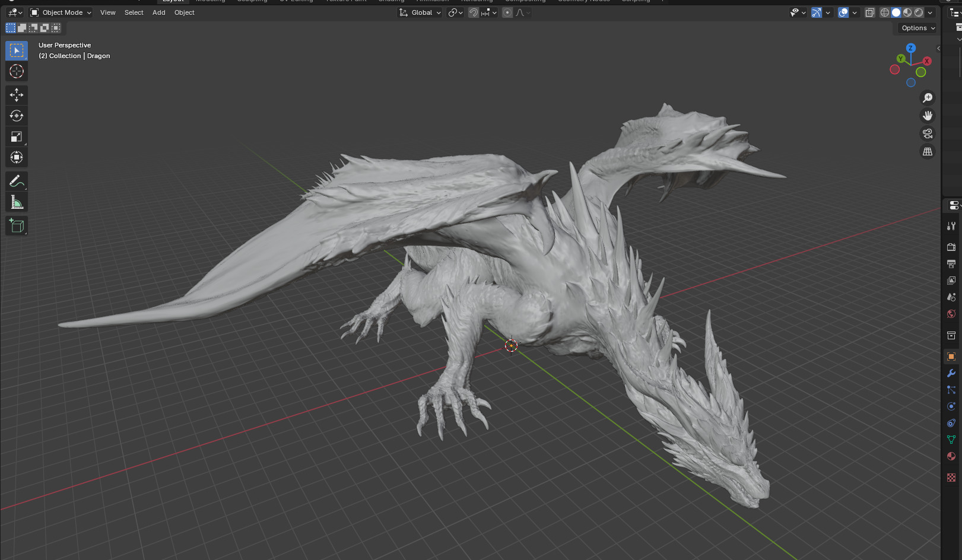Select the Select Box tool

coord(17,51)
